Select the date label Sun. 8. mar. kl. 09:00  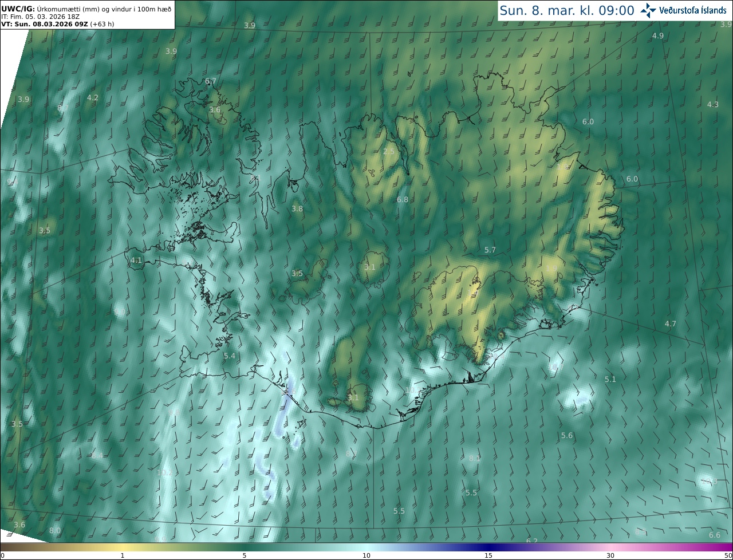[567, 10]
